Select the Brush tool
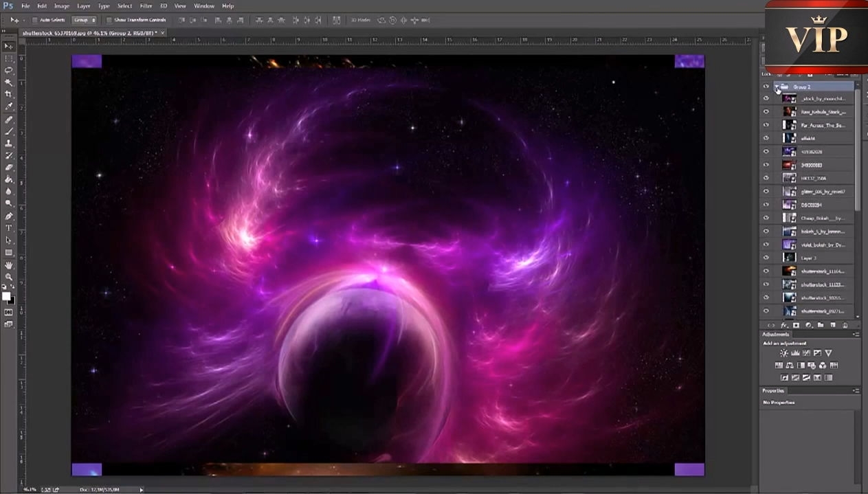868x494 pixels. (8, 131)
